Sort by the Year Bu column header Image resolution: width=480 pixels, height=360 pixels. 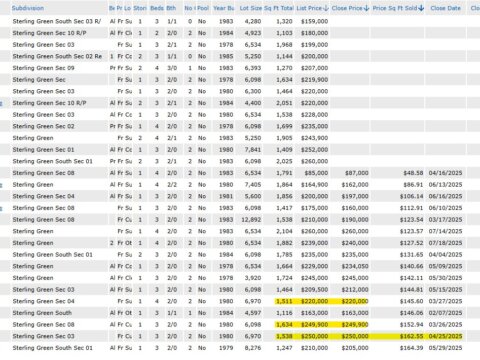pyautogui.click(x=224, y=8)
